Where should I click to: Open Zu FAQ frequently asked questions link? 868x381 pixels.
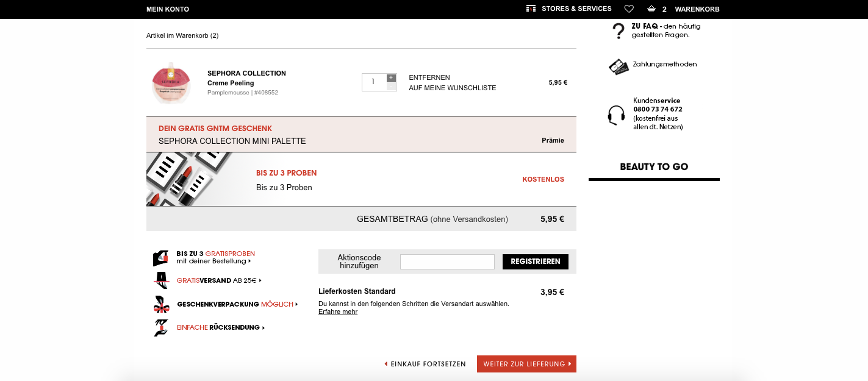pos(666,30)
